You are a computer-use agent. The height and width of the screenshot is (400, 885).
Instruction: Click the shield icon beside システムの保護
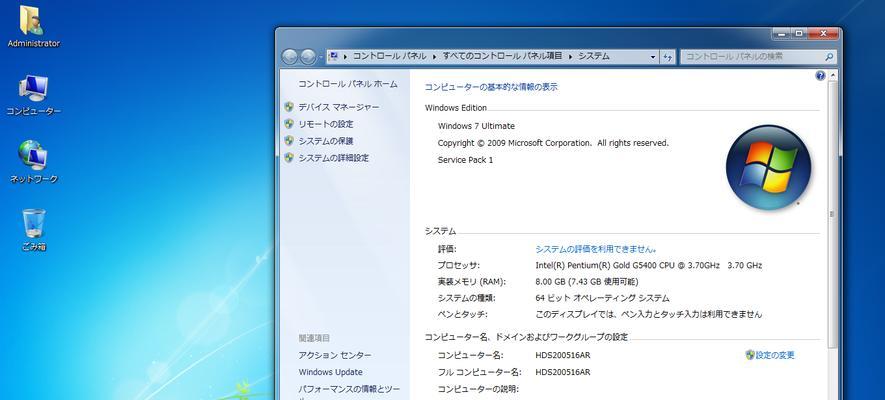tap(289, 140)
